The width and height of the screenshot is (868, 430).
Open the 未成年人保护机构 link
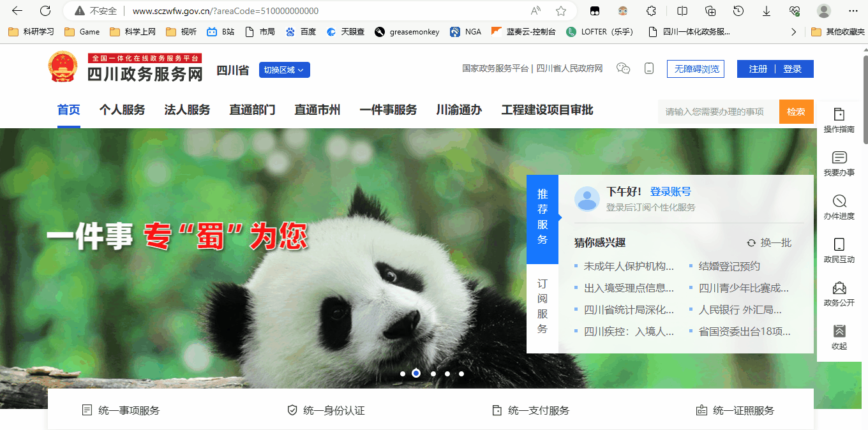click(629, 266)
